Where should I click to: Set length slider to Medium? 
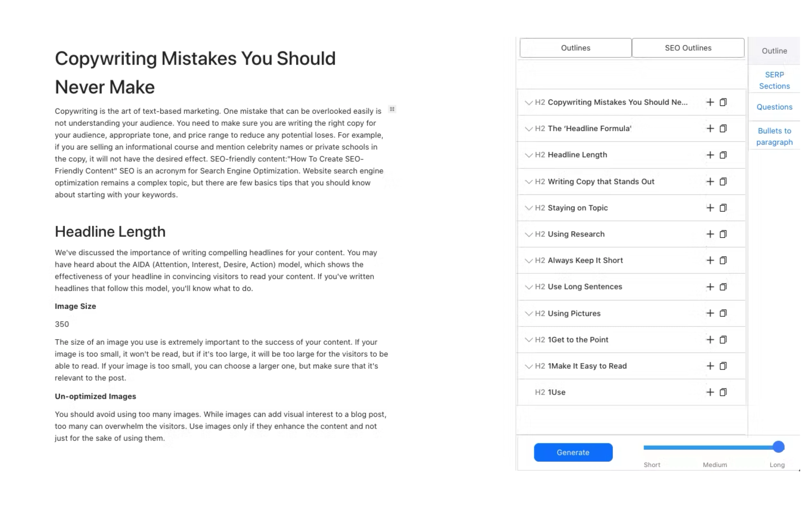pyautogui.click(x=714, y=447)
